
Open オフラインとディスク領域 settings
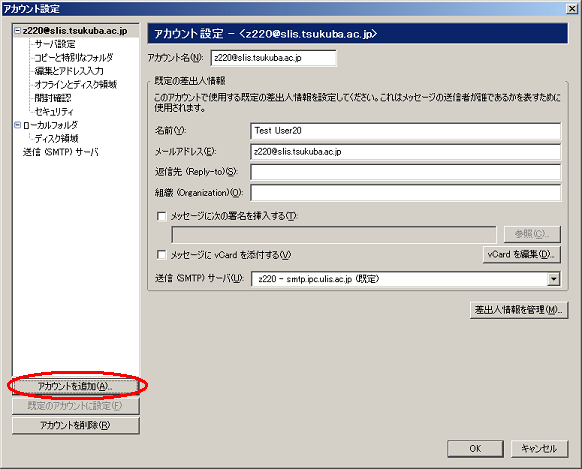(x=76, y=85)
